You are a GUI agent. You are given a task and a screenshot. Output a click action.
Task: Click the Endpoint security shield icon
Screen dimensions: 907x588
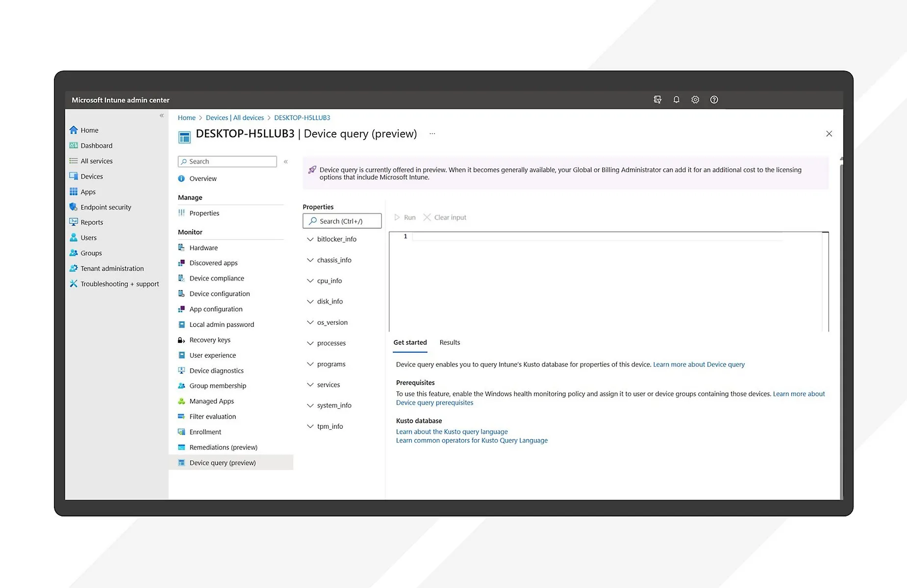pyautogui.click(x=74, y=207)
